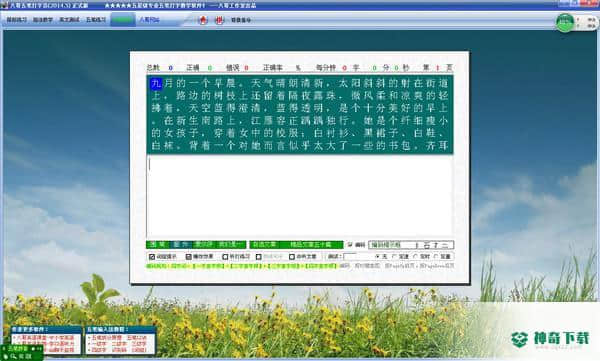Open the fourth top menu tab (五笔练习)
The width and height of the screenshot is (600, 361).
click(x=96, y=20)
